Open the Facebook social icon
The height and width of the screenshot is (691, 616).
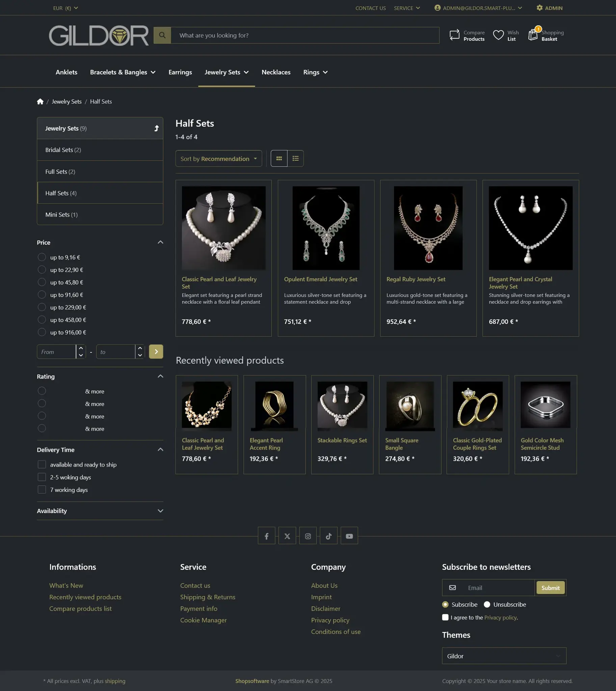pos(266,536)
